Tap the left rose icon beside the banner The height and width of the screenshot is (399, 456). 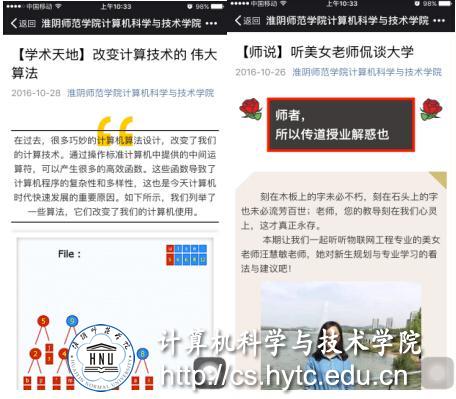251,109
